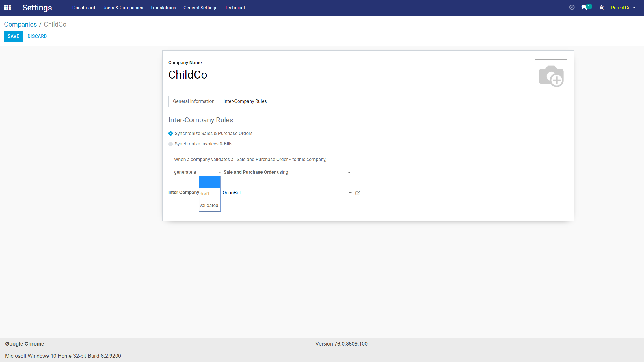Click the debug bug icon
644x362 pixels.
[602, 8]
